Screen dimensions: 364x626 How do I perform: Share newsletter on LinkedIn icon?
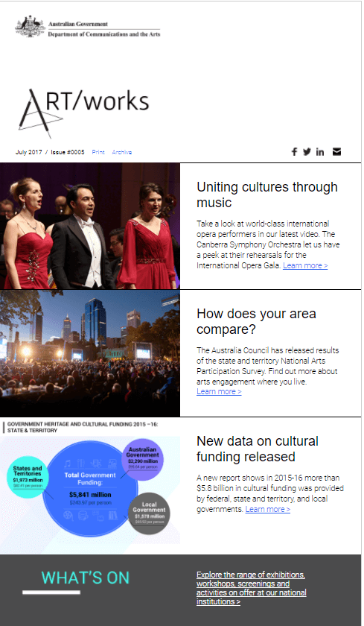(x=320, y=152)
